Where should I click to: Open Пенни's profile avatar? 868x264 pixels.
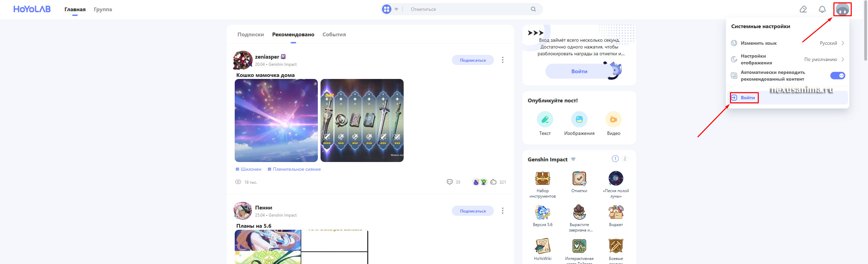(x=243, y=211)
